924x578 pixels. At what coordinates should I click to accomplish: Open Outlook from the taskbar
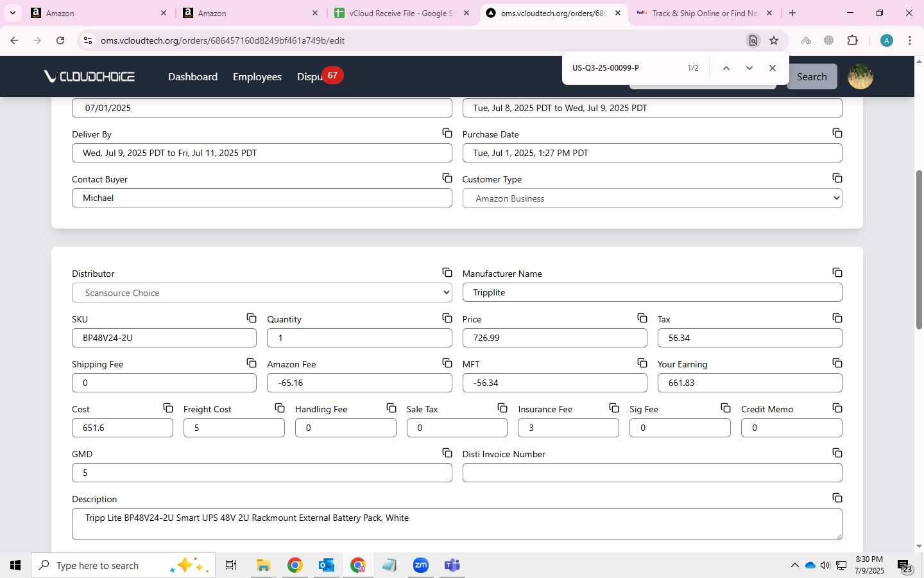[x=327, y=565]
